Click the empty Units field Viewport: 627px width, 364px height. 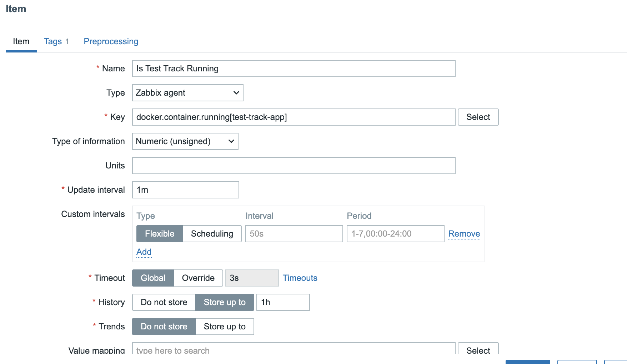294,166
